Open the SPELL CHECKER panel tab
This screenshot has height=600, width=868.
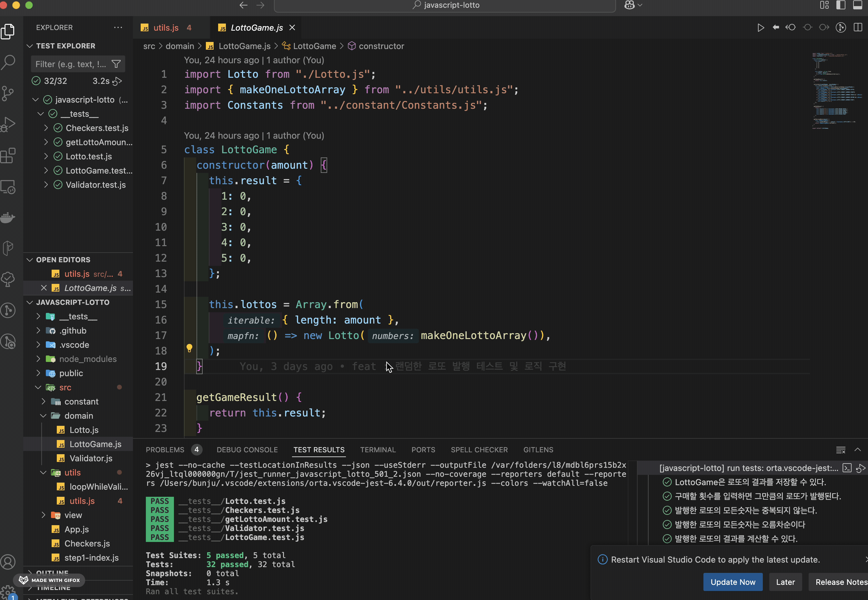[x=479, y=450]
